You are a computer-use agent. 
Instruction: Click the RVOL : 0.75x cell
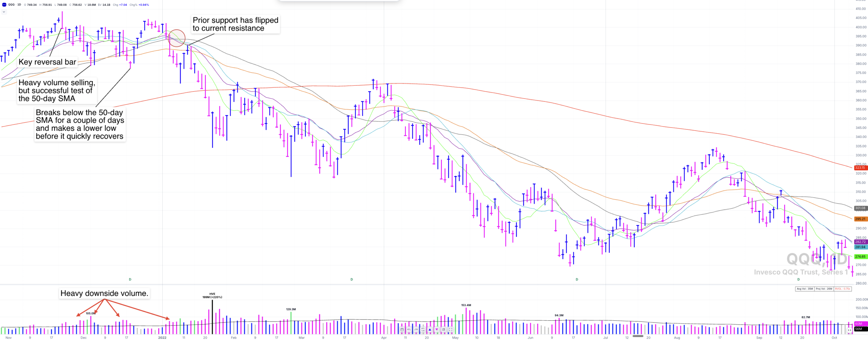[x=843, y=289]
